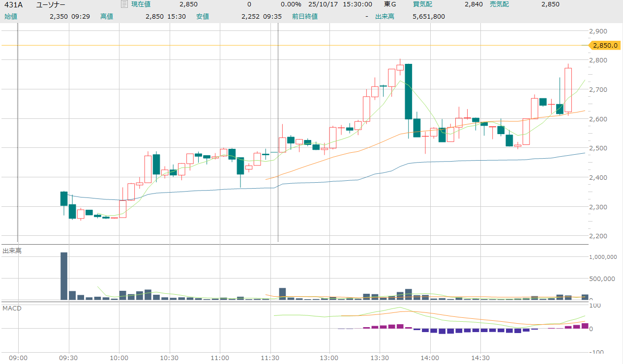
Task: Click the 2,850.0 current price tag
Action: tap(604, 45)
